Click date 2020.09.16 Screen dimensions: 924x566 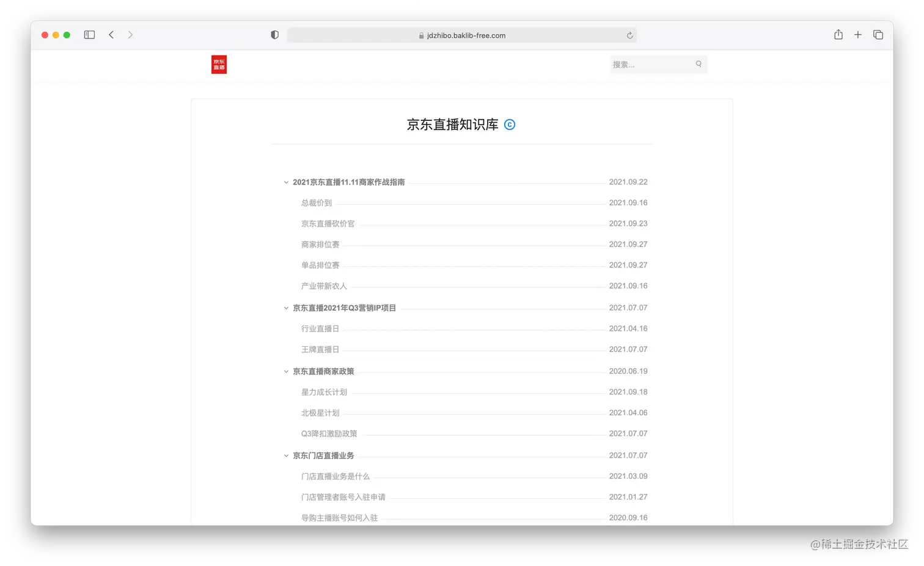pyautogui.click(x=628, y=518)
